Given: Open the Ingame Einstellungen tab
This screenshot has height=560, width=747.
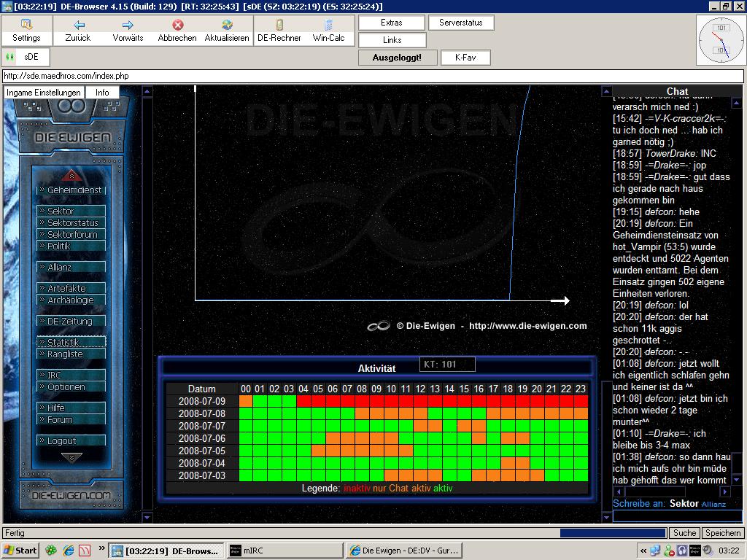Looking at the screenshot, I should click(x=44, y=93).
